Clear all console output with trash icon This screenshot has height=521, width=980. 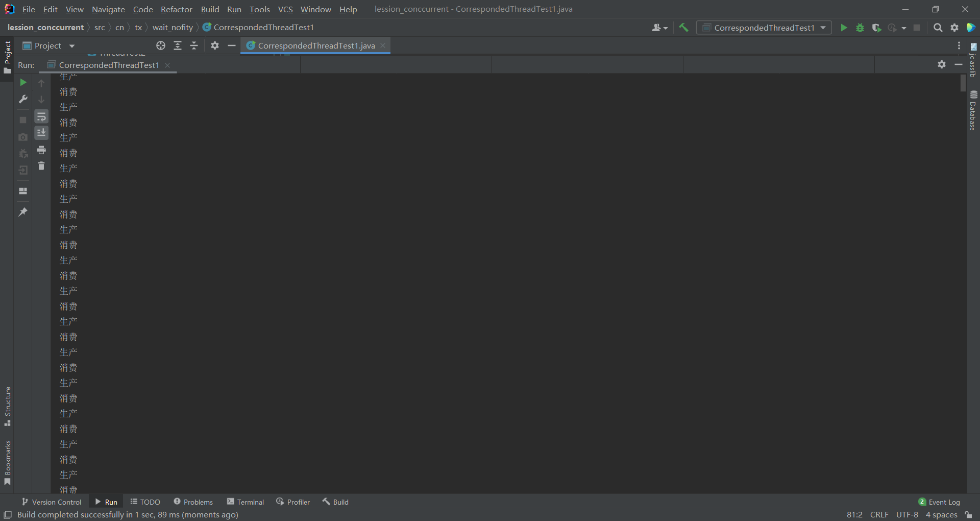pyautogui.click(x=41, y=166)
